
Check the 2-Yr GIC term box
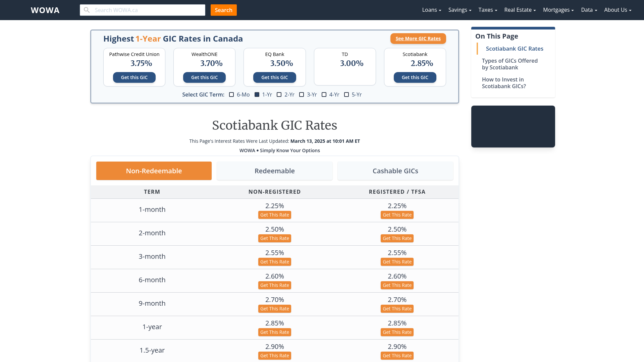click(279, 95)
